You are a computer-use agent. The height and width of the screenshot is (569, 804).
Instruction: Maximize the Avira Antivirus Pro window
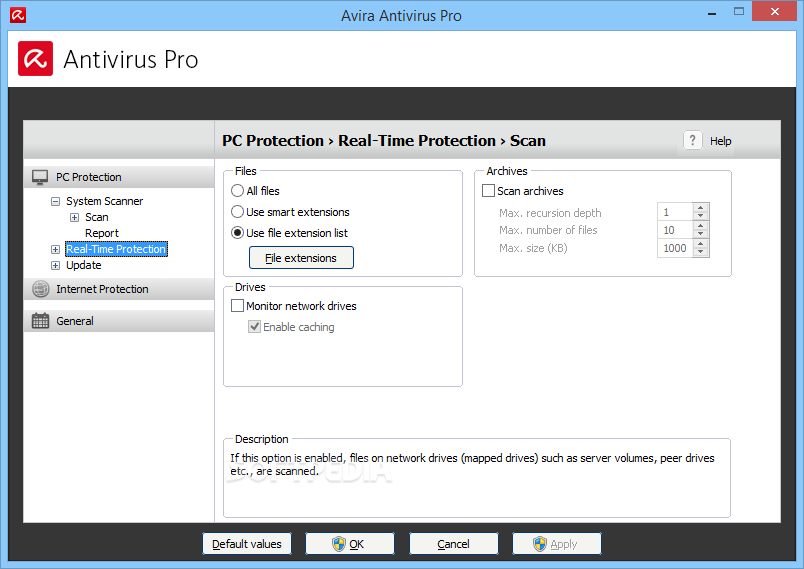pyautogui.click(x=739, y=11)
